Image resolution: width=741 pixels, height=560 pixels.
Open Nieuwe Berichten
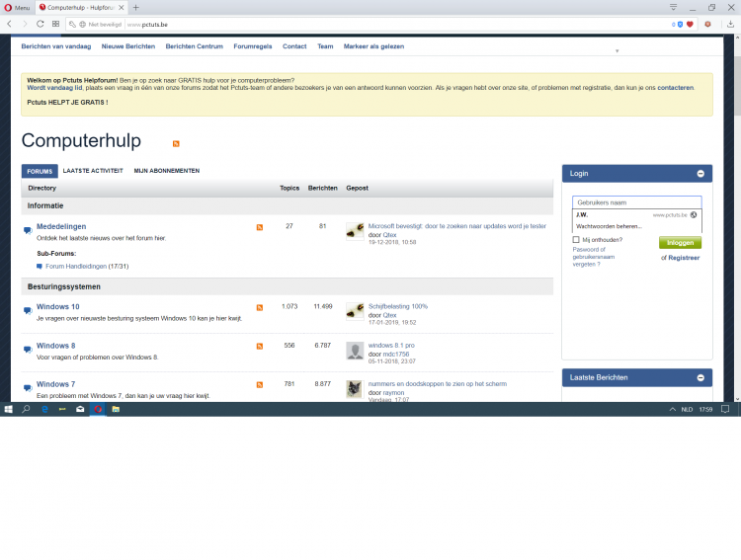128,46
